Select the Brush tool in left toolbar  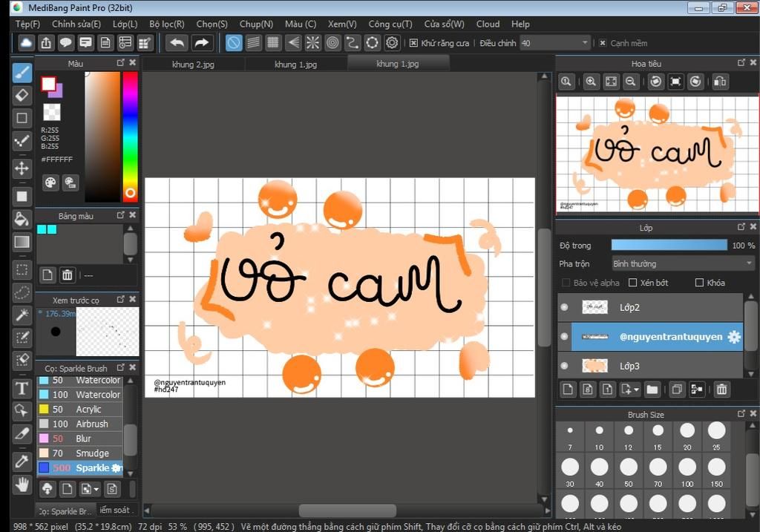tap(22, 73)
